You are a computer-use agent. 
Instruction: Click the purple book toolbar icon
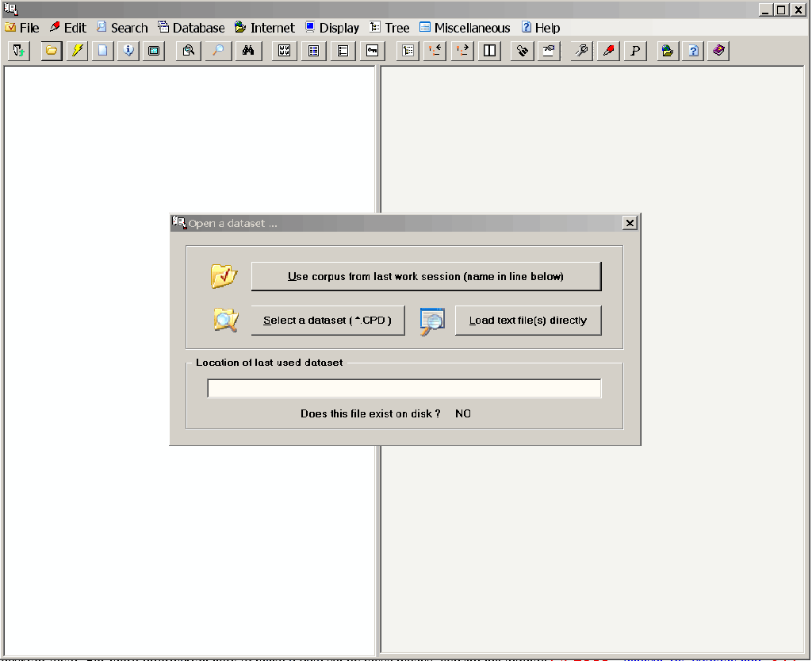tap(718, 51)
